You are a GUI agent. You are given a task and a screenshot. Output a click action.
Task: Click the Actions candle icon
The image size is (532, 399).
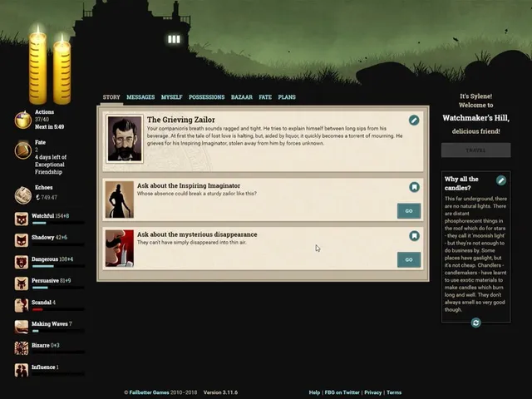tap(22, 120)
